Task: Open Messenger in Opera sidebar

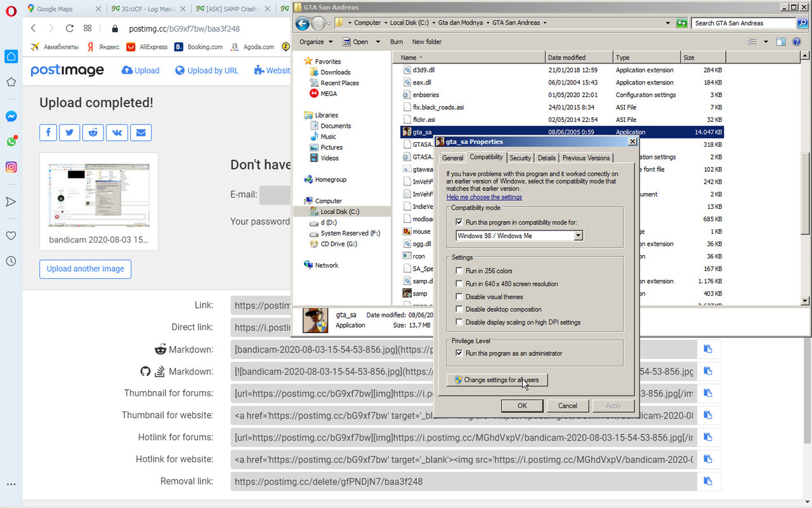Action: pyautogui.click(x=11, y=117)
